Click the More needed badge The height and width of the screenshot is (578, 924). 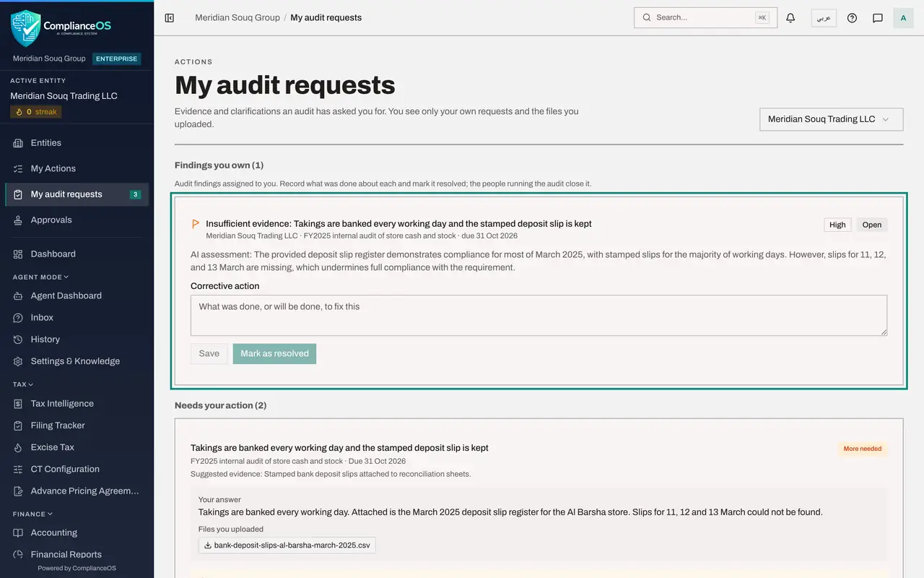tap(863, 449)
